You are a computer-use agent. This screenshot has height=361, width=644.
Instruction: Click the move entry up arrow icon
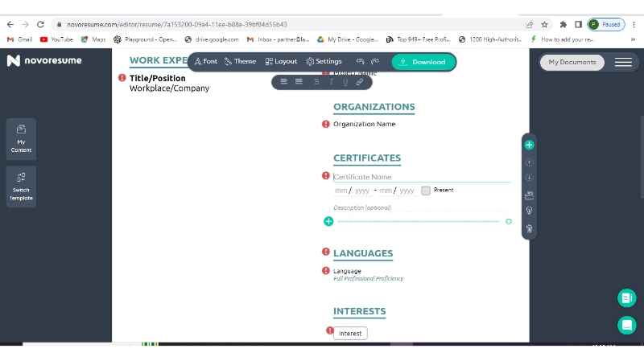pyautogui.click(x=529, y=162)
